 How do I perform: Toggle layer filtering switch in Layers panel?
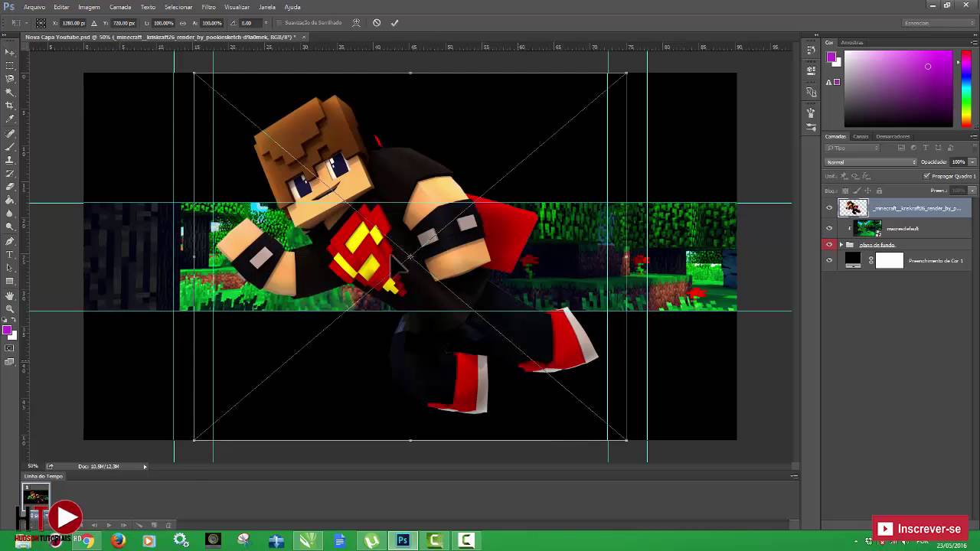point(975,148)
